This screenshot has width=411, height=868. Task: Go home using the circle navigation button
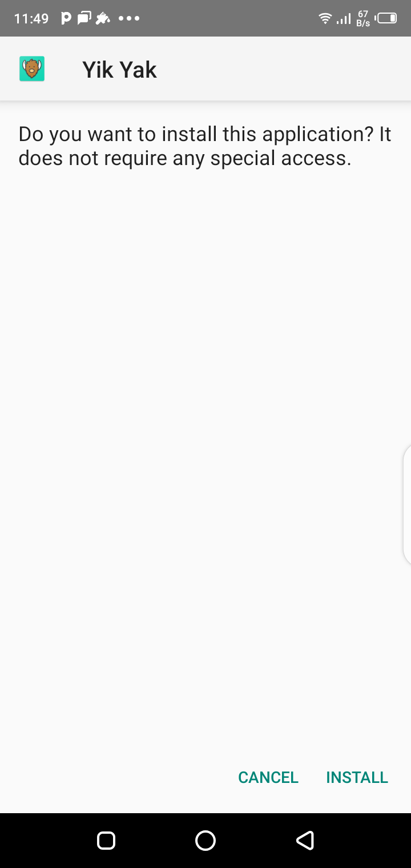click(205, 840)
